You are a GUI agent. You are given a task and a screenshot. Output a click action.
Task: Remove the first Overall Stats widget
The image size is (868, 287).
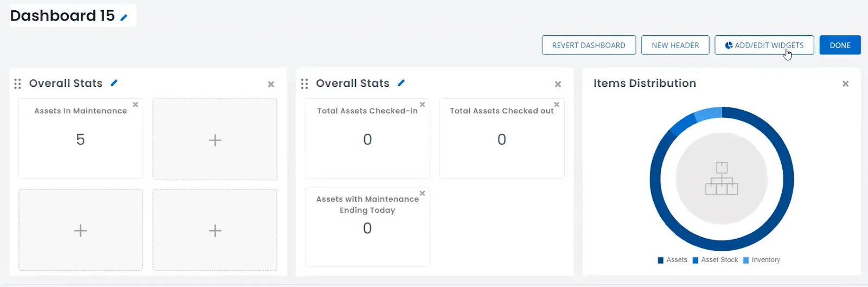point(271,84)
